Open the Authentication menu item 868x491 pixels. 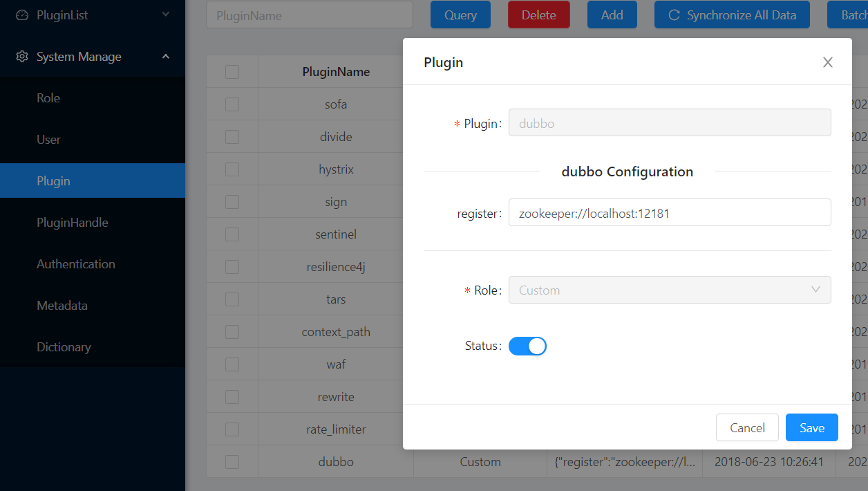93,264
